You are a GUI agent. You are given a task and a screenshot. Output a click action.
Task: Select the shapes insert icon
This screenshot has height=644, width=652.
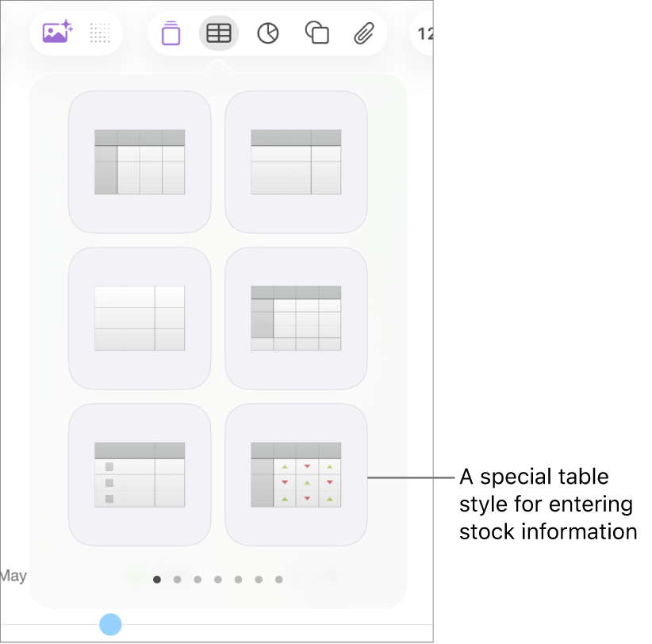point(316,33)
